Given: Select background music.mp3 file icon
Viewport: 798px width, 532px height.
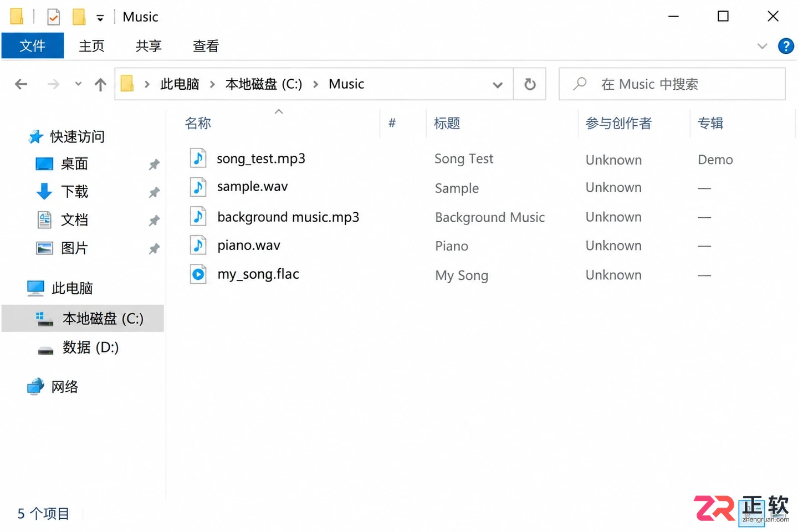Looking at the screenshot, I should (x=198, y=216).
